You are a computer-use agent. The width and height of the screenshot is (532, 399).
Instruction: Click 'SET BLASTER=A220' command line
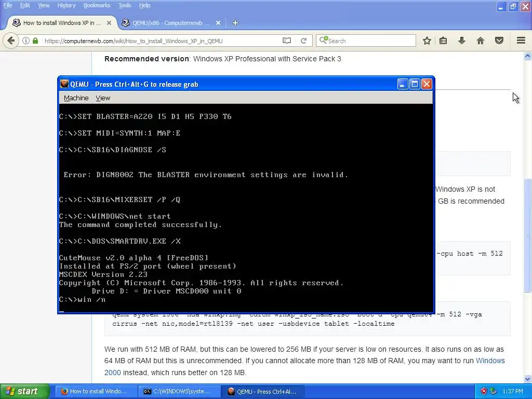145,116
